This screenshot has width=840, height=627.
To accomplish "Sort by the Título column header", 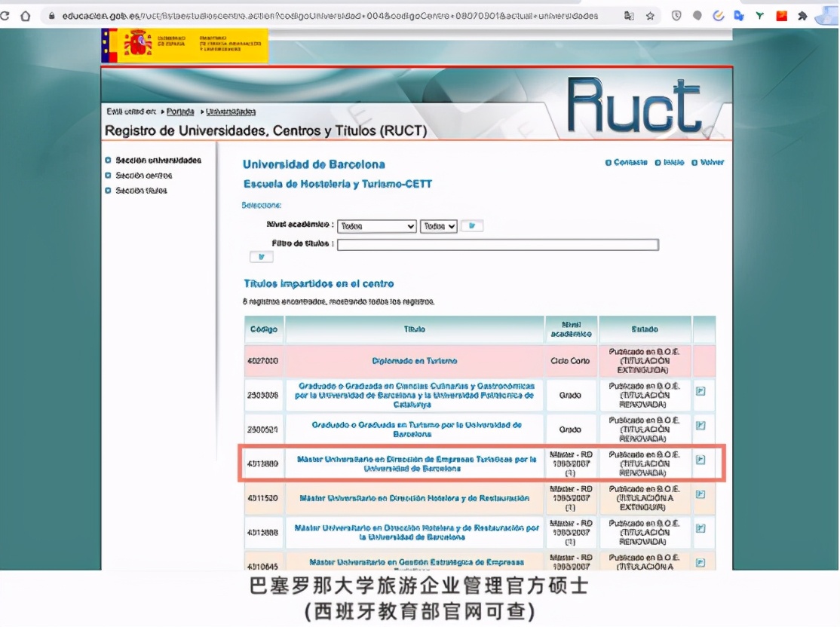I will tap(415, 329).
